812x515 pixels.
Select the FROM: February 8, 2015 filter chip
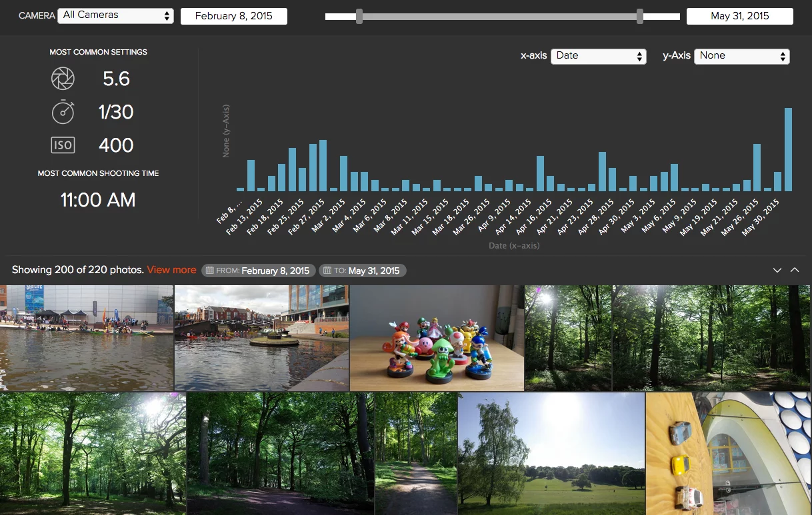tap(259, 270)
